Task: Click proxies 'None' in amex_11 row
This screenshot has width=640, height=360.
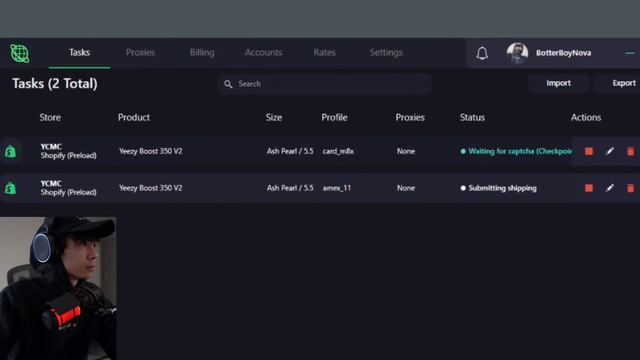Action: pos(406,188)
